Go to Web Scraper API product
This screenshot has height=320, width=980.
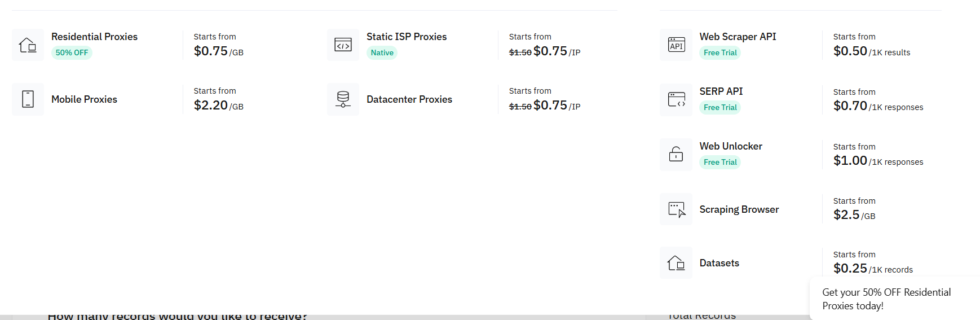(738, 37)
